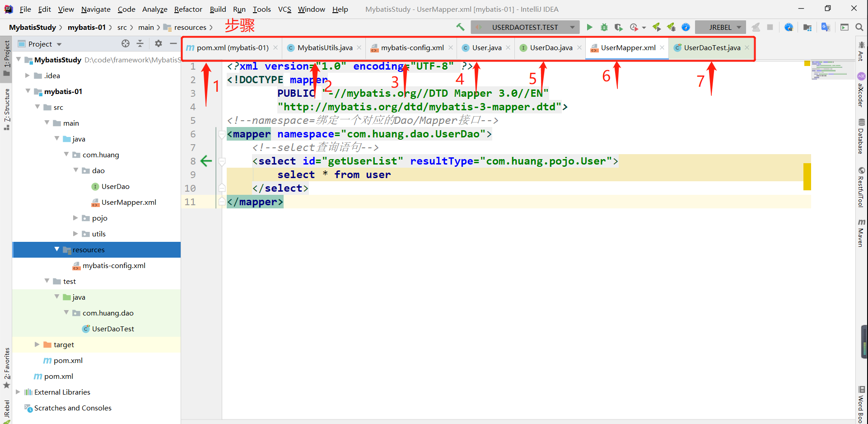Image resolution: width=868 pixels, height=424 pixels.
Task: Open the RestfulTool side panel
Action: (861, 187)
